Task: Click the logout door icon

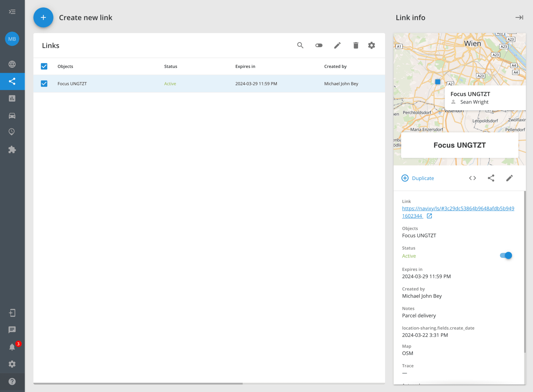Action: click(12, 313)
